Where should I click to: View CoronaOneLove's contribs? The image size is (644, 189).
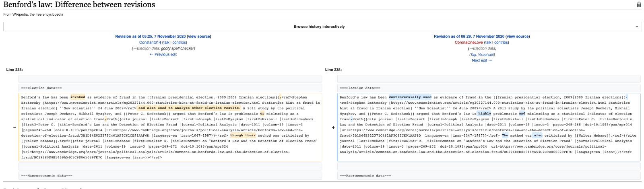coord(501,42)
